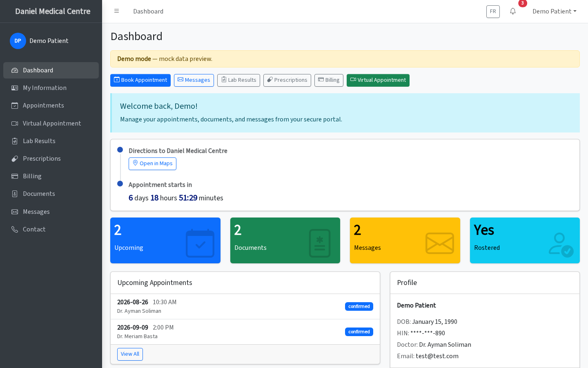
Task: Click the Lab Results file icon in sidebar
Action: (15, 141)
